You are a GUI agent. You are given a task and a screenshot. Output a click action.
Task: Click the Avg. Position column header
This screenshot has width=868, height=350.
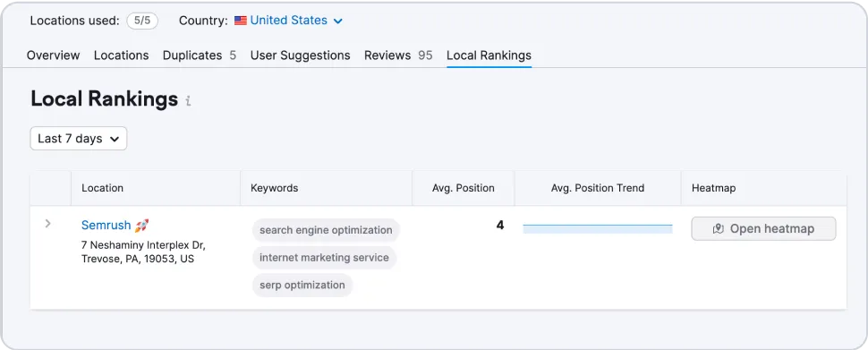[x=464, y=188]
